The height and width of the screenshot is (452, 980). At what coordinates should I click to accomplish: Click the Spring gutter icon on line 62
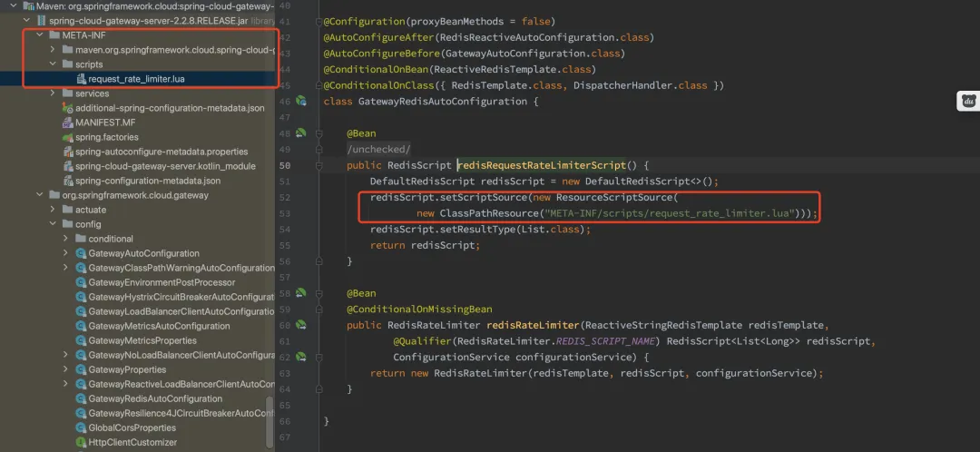click(301, 358)
